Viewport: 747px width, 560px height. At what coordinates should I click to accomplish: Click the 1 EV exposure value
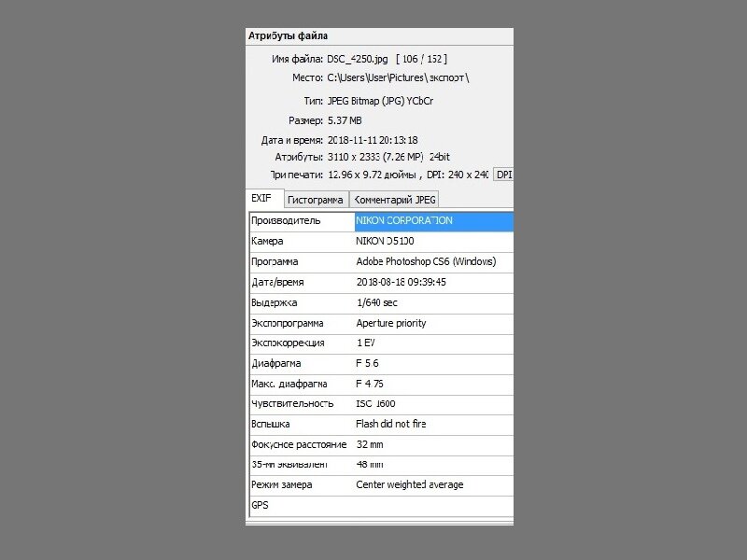pos(366,343)
